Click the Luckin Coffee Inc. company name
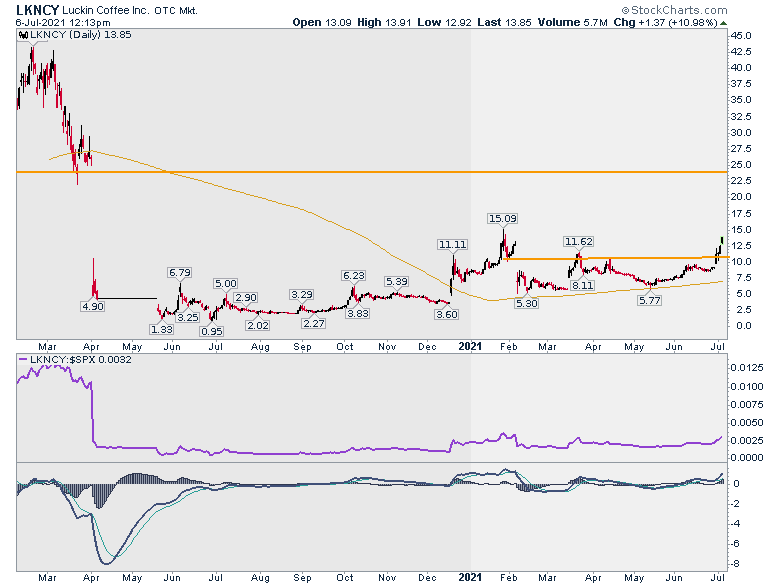Viewport: 780px width, 586px height. click(106, 10)
